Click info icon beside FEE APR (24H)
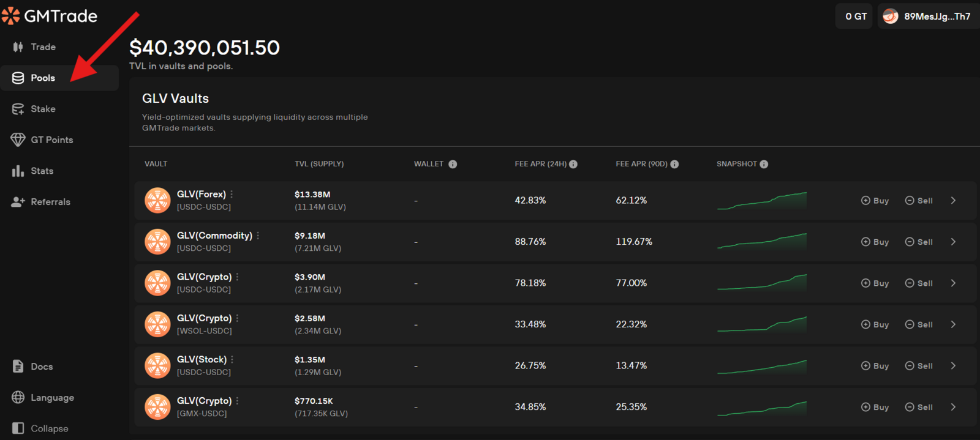 573,164
